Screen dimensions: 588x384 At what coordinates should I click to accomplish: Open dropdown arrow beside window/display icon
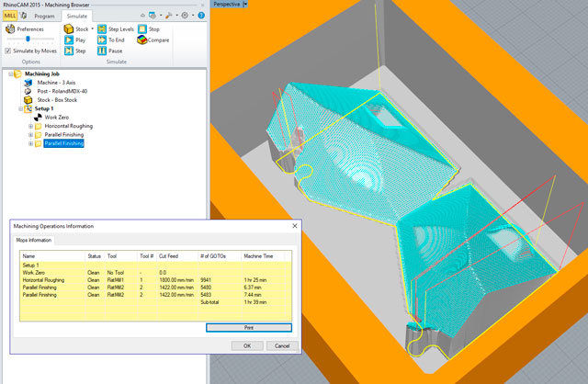tap(161, 16)
